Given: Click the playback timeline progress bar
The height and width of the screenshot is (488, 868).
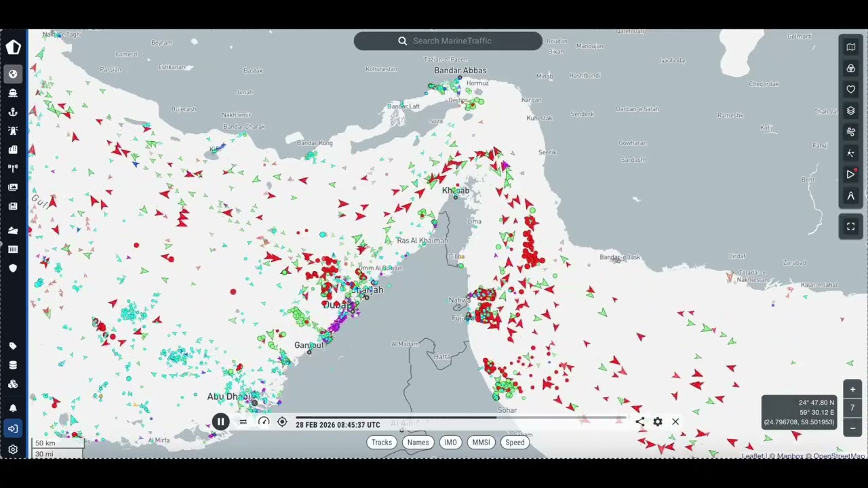Looking at the screenshot, I should click(460, 418).
